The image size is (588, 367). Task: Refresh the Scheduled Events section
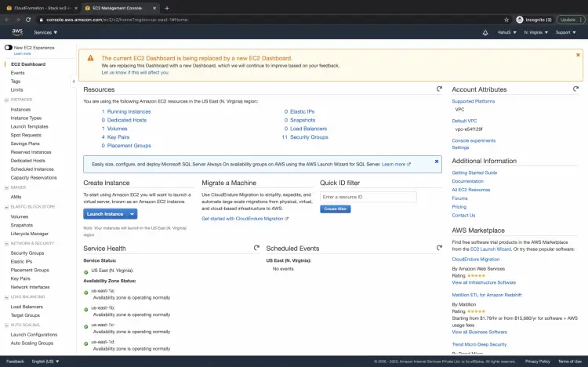click(440, 248)
